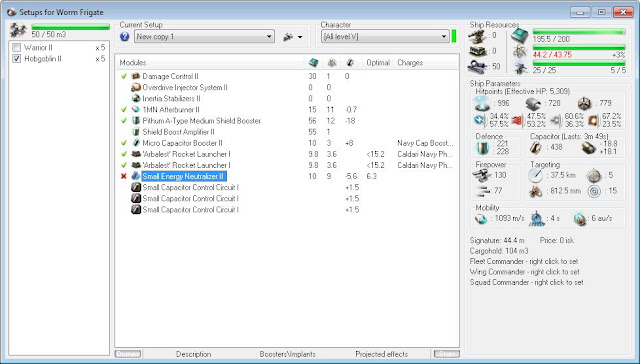Click the Defence shield tank icon

(x=482, y=148)
